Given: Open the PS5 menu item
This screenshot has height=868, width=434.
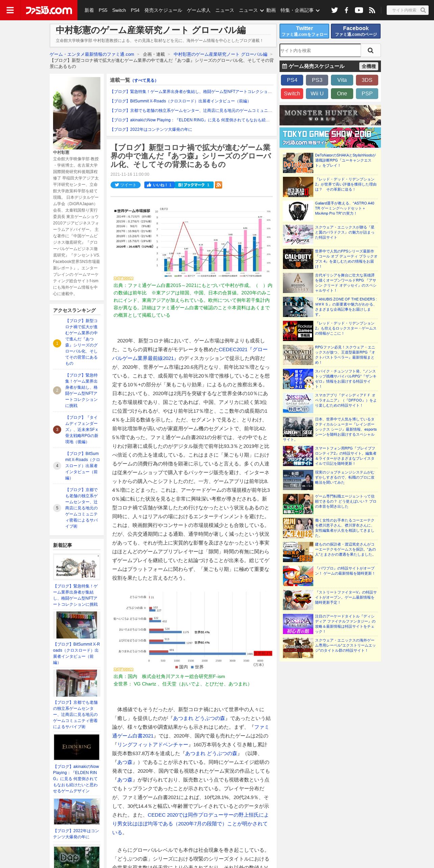Looking at the screenshot, I should [x=103, y=10].
